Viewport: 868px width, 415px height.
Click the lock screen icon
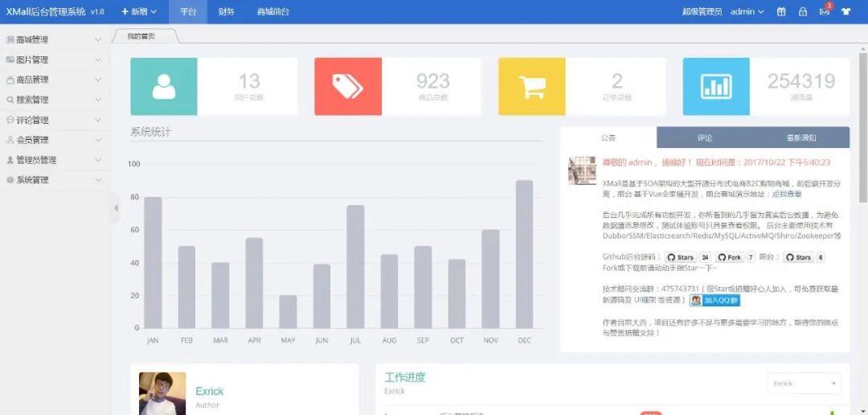click(x=803, y=11)
